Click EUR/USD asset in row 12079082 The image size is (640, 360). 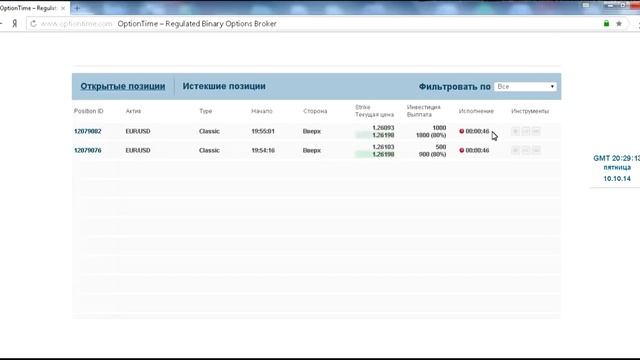point(138,131)
